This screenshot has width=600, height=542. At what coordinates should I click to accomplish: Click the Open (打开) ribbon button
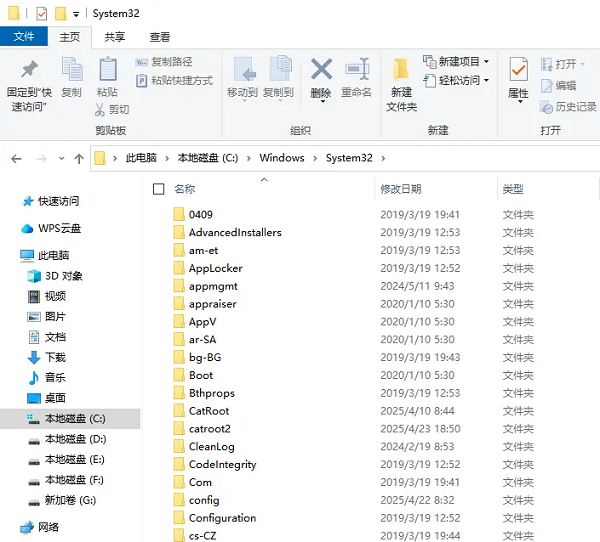[562, 64]
